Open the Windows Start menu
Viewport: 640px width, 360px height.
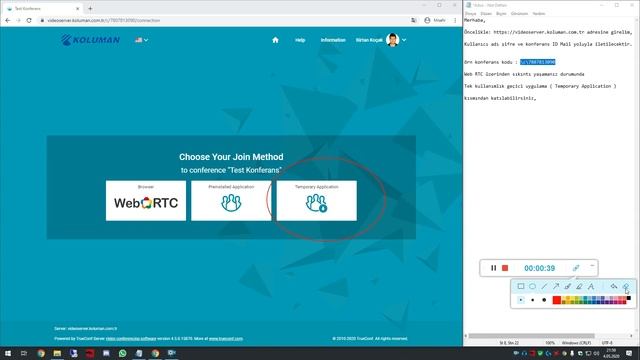point(8,353)
